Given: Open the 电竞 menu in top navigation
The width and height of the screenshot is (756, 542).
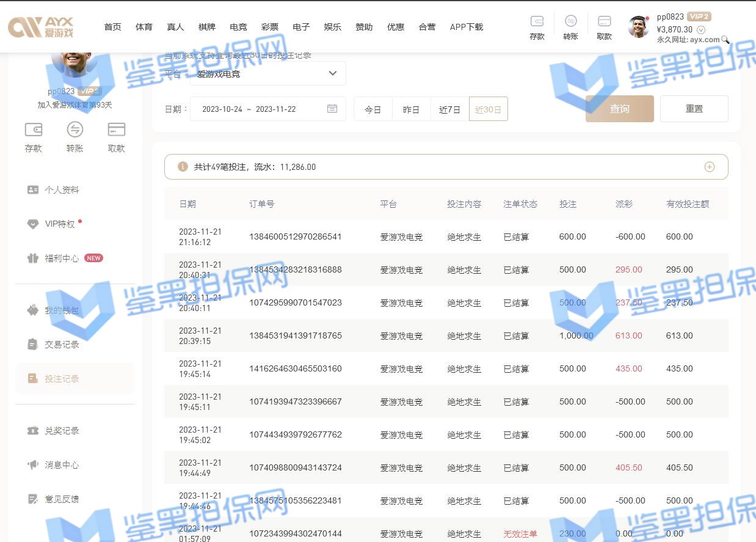Looking at the screenshot, I should click(238, 27).
